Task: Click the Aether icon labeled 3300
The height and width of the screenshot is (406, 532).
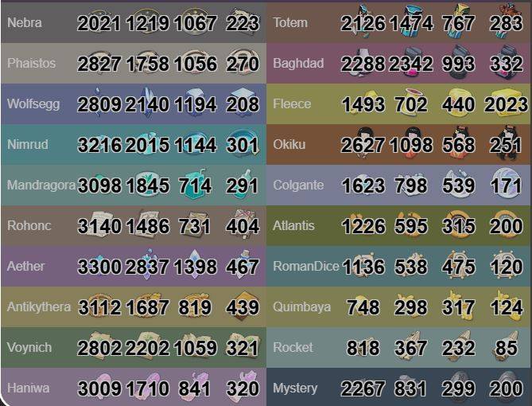Action: (99, 266)
